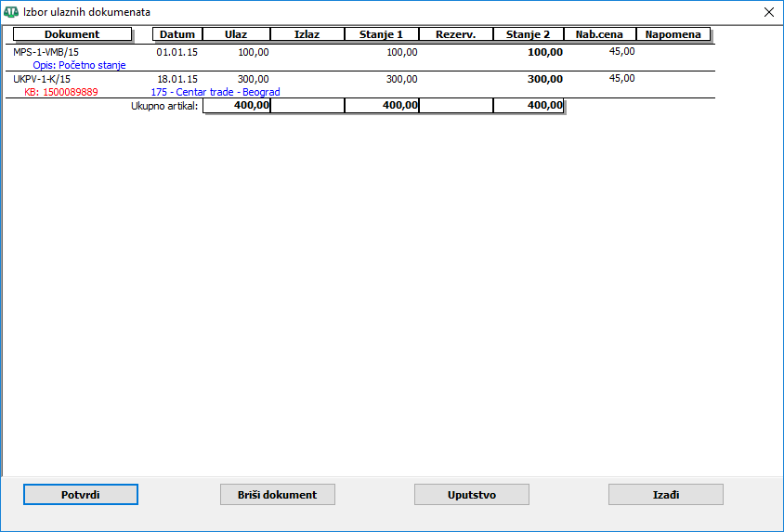Click total Ulaz cell 400,00

pyautogui.click(x=237, y=106)
